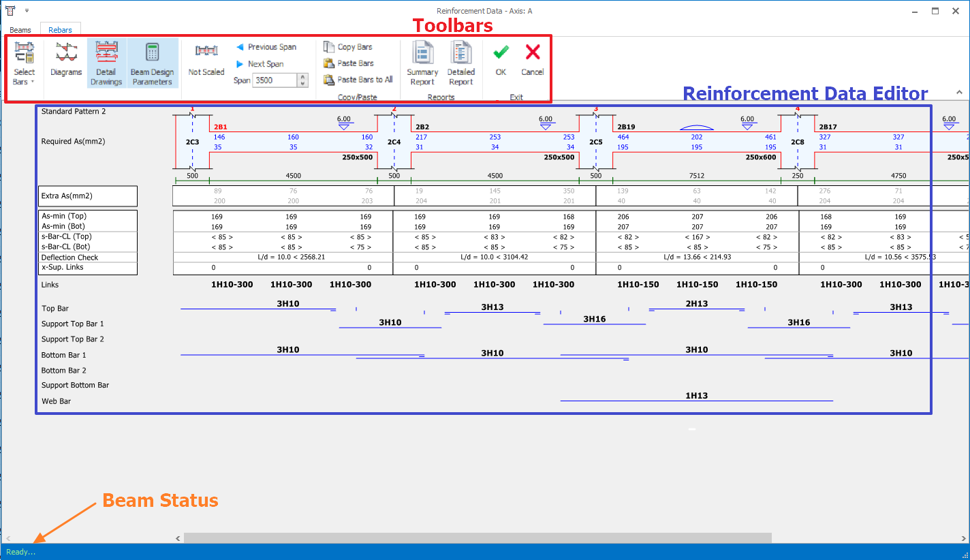
Task: Confirm with the green OK checkmark
Action: tap(501, 59)
